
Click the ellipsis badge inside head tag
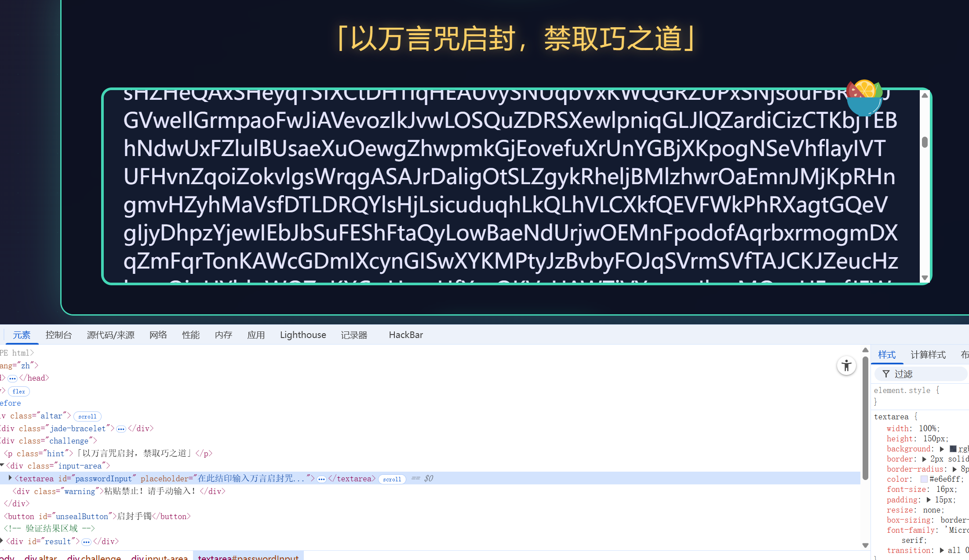point(12,378)
